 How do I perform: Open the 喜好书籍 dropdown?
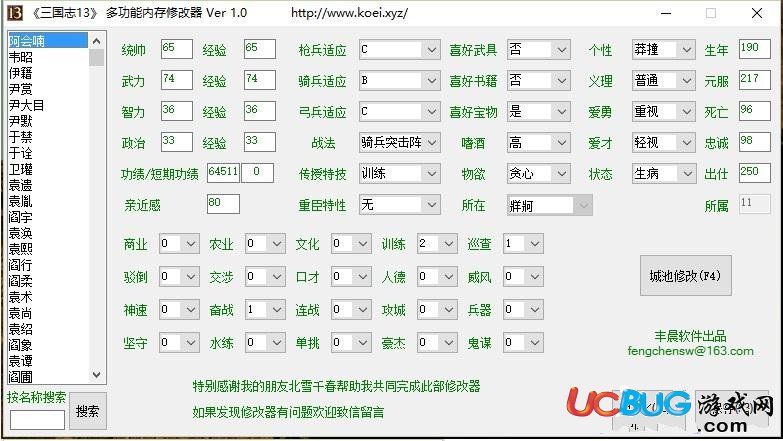coord(538,80)
